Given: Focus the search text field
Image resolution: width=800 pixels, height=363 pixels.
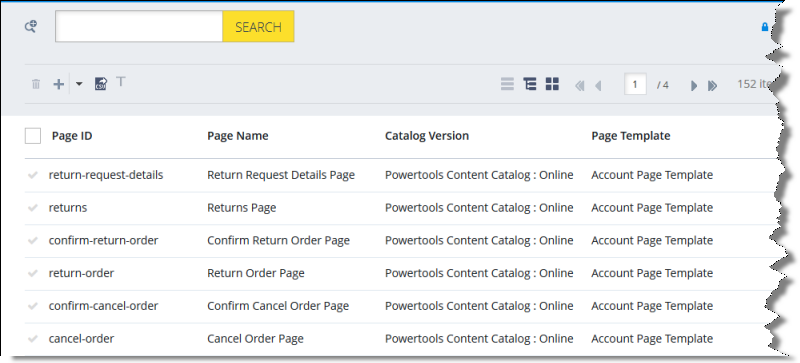Looking at the screenshot, I should 139,27.
